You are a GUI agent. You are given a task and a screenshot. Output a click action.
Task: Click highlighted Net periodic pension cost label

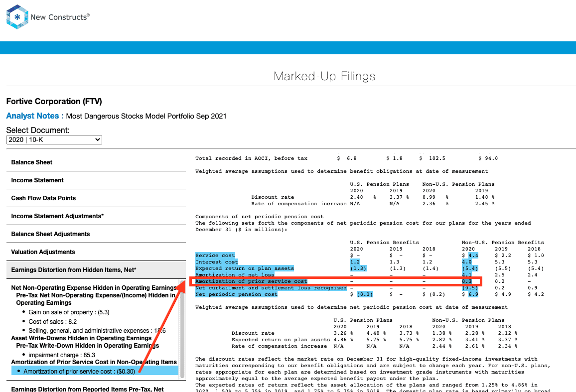click(236, 294)
